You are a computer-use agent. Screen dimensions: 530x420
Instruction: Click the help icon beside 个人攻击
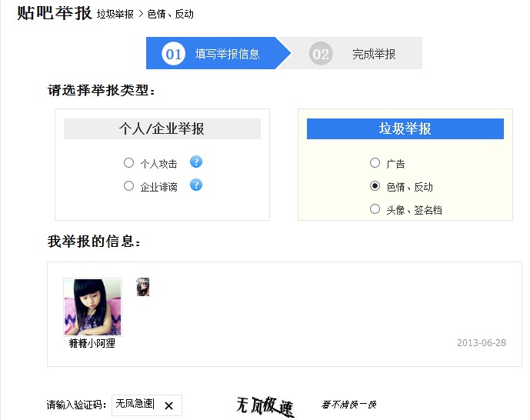(196, 162)
